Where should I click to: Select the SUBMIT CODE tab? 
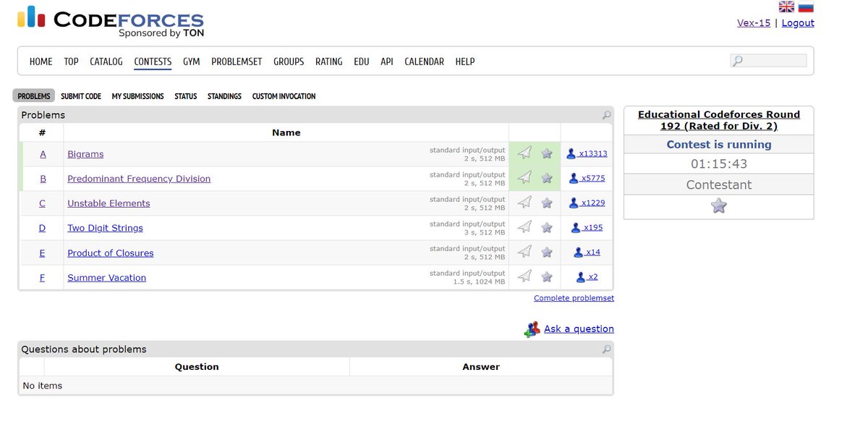(81, 96)
